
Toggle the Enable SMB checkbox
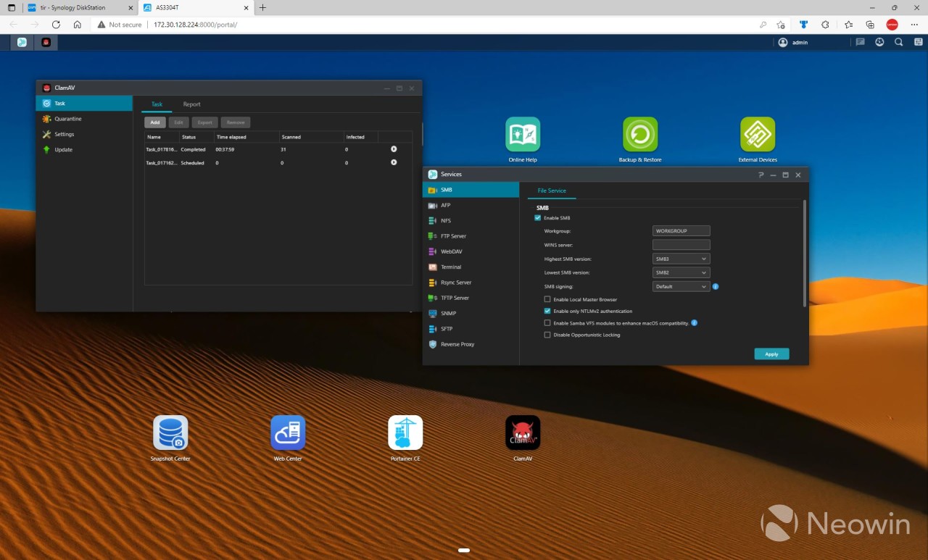point(538,218)
